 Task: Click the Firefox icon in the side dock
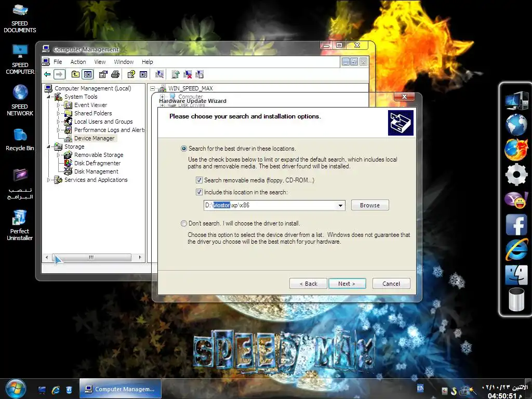pos(516,149)
